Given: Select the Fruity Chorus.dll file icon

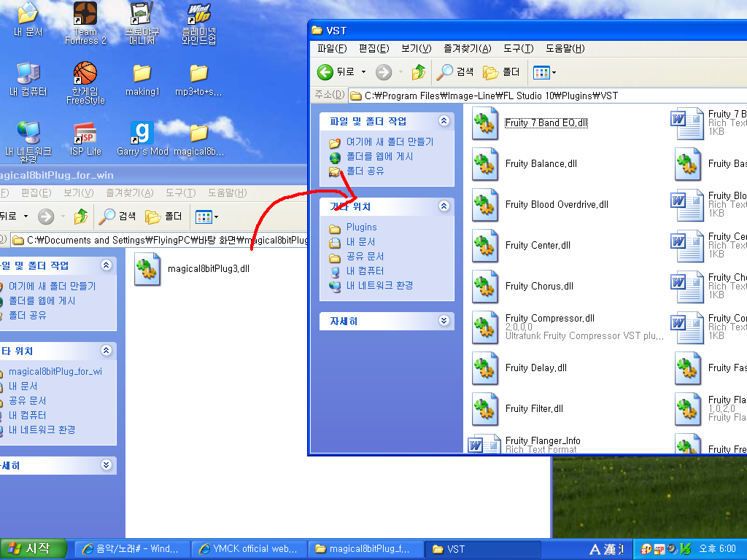Looking at the screenshot, I should (x=485, y=287).
